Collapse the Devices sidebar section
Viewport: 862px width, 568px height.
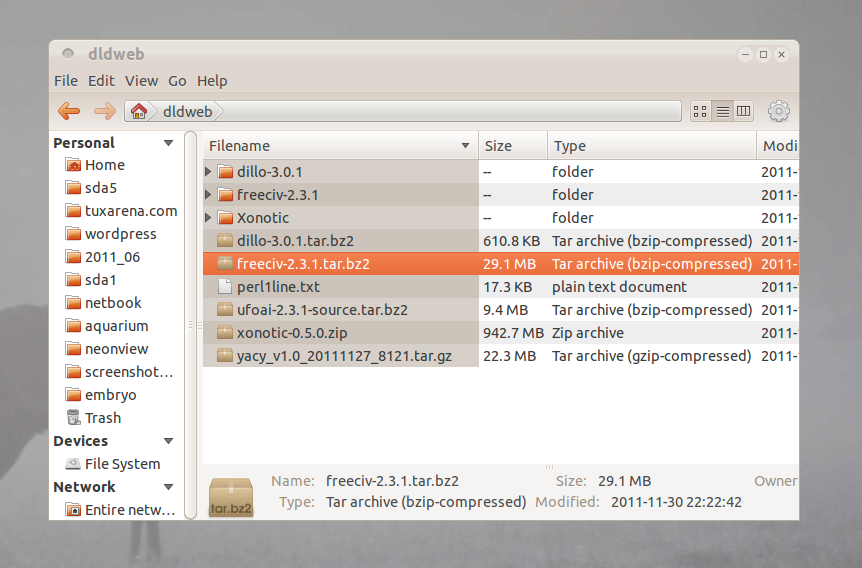click(168, 441)
